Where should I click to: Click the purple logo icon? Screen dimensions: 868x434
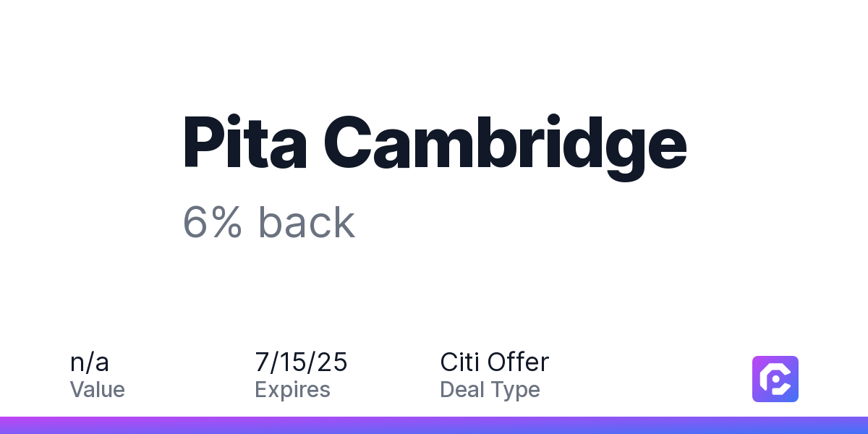[x=775, y=379]
